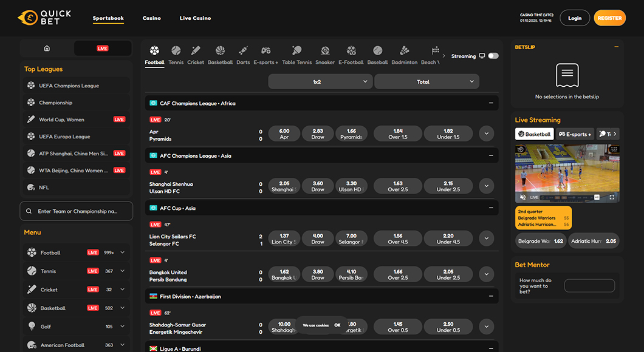Viewport: 644px width, 352px height.
Task: Expand more markets for Shanghai Shenhua match
Action: (x=486, y=186)
